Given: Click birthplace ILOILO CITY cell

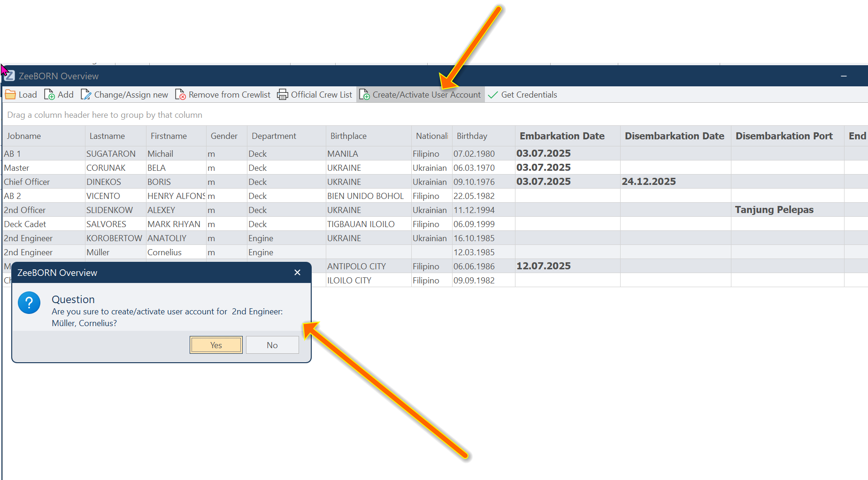Looking at the screenshot, I should (x=369, y=280).
